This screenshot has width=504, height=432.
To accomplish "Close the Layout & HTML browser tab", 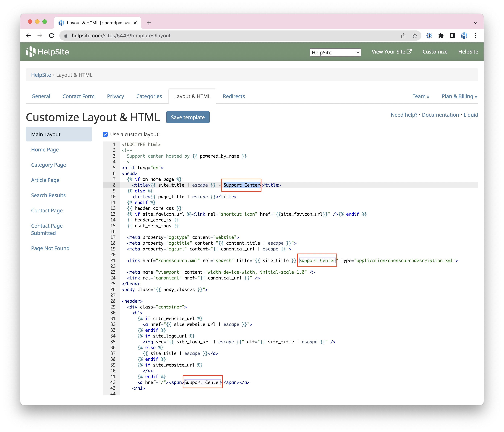I will coord(135,23).
